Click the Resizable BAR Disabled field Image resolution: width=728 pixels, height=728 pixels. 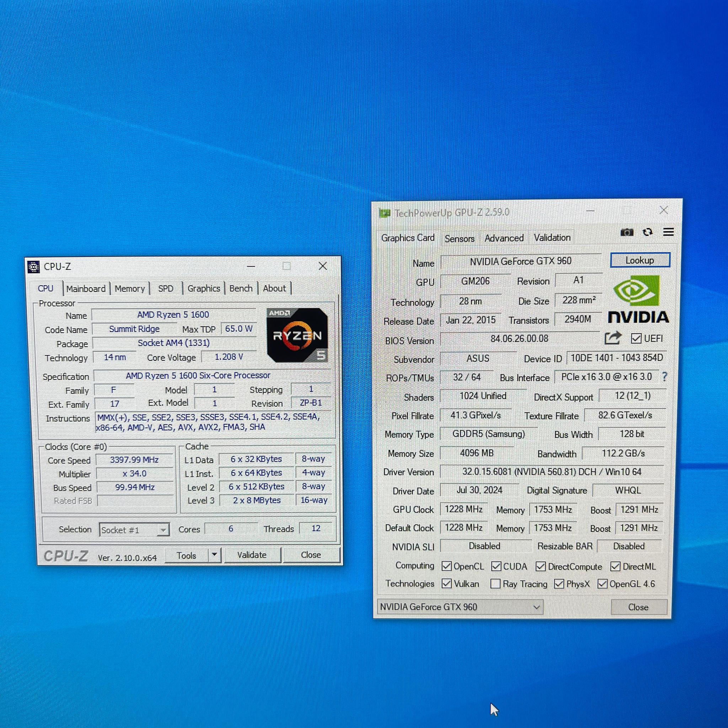coord(629,546)
